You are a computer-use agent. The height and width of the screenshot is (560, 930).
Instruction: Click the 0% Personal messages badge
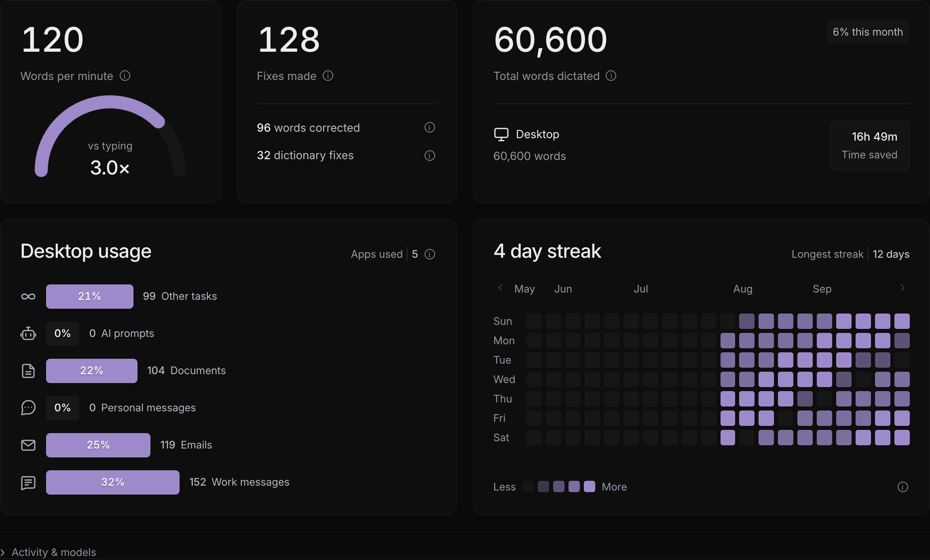coord(63,408)
